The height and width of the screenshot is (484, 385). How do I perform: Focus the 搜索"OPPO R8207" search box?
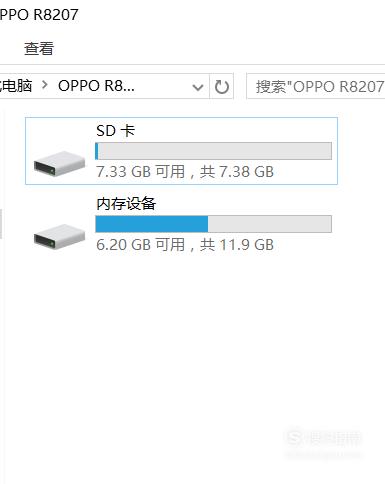(316, 86)
